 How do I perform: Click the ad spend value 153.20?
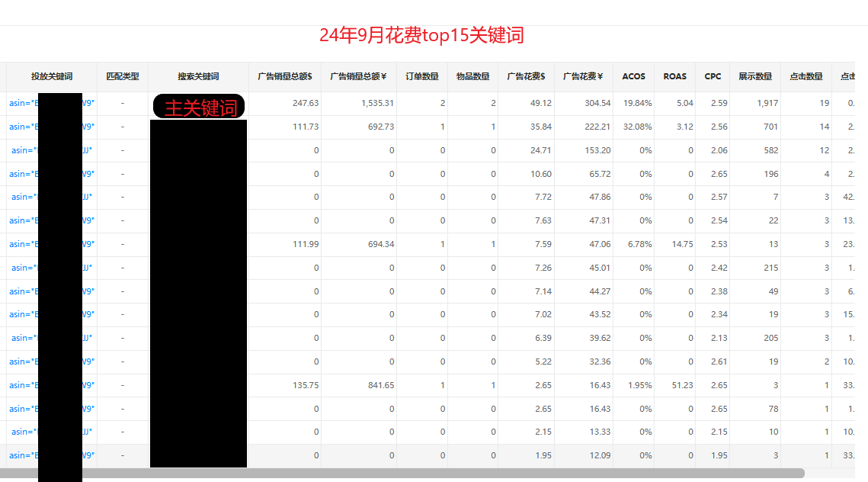[597, 150]
